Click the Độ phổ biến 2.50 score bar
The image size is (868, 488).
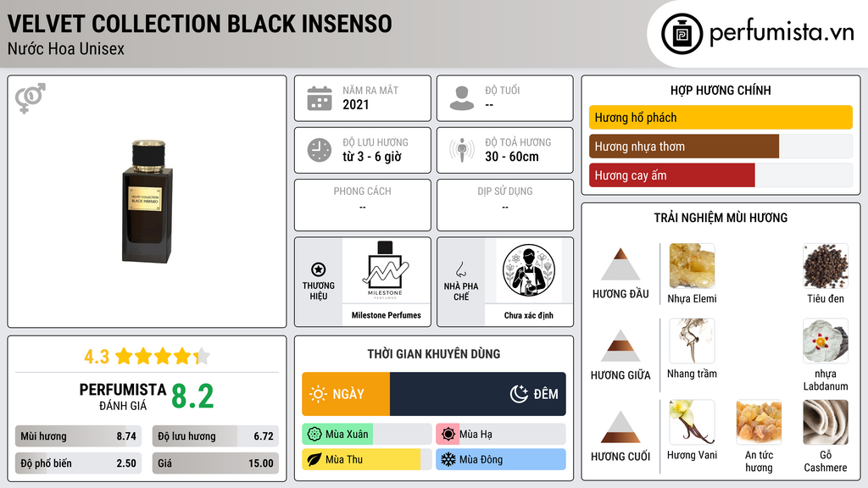(78, 463)
